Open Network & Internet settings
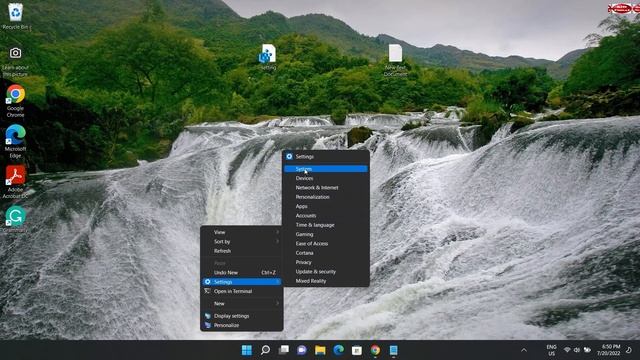This screenshot has width=640, height=360. pos(326,188)
